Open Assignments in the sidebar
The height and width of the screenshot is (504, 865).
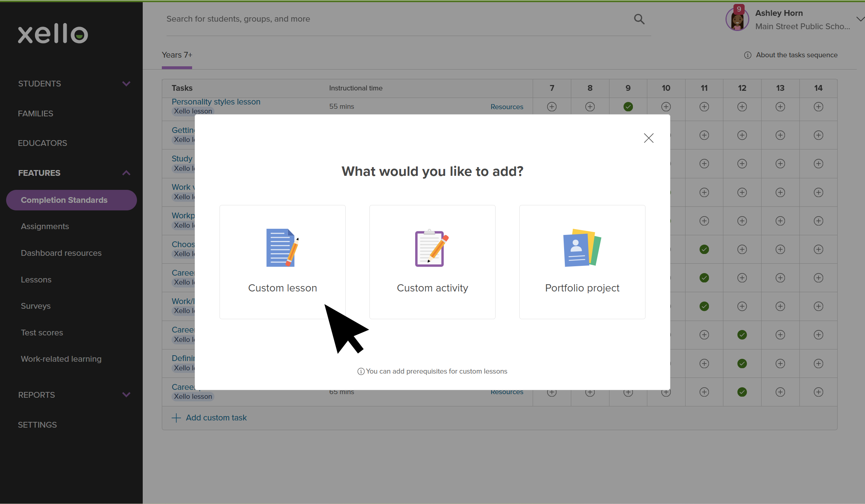click(45, 226)
